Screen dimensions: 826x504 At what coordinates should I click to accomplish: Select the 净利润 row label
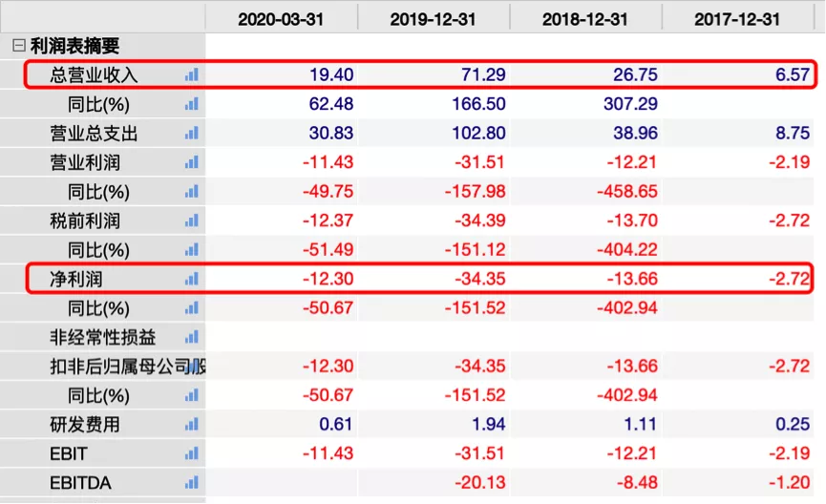75,279
